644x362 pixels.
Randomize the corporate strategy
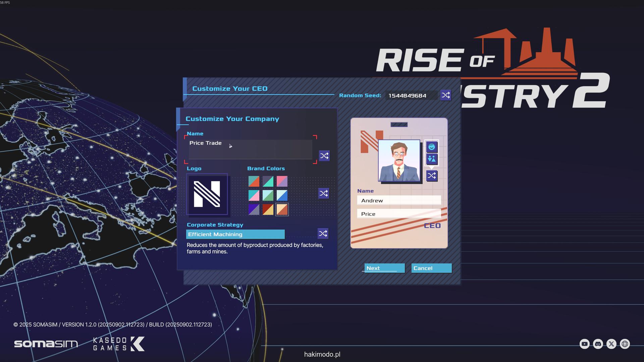click(x=323, y=234)
